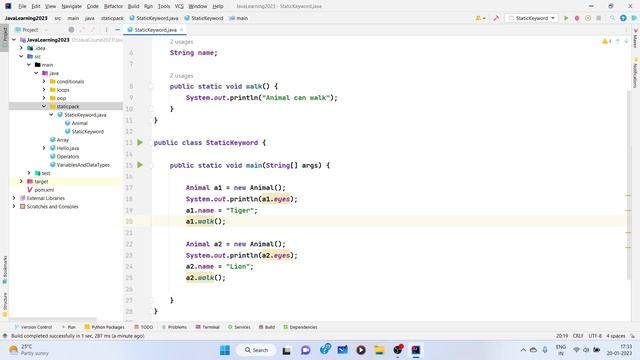The width and height of the screenshot is (640, 360).
Task: Click the UTF-8 encoding in the status bar
Action: [x=595, y=336]
